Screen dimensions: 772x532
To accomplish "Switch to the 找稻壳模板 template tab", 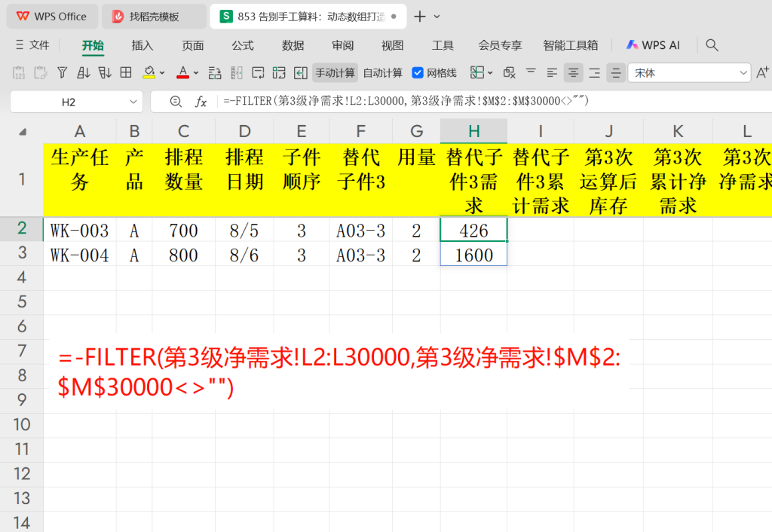I will coord(154,17).
